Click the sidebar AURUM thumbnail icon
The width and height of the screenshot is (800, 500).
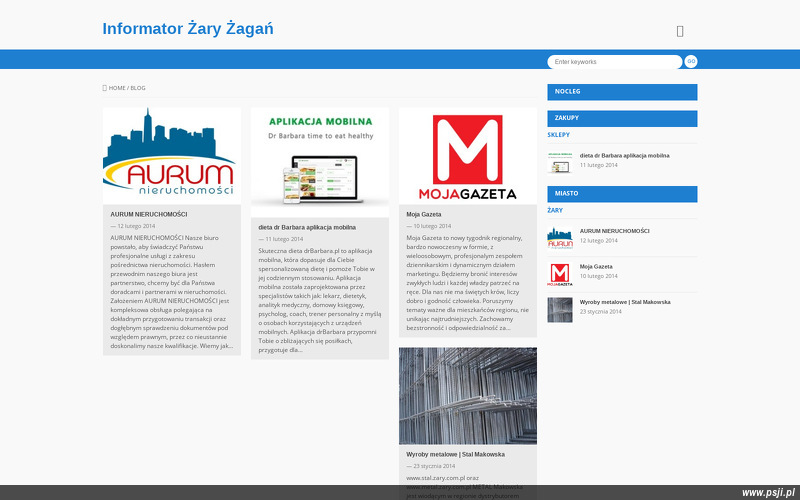pos(560,238)
